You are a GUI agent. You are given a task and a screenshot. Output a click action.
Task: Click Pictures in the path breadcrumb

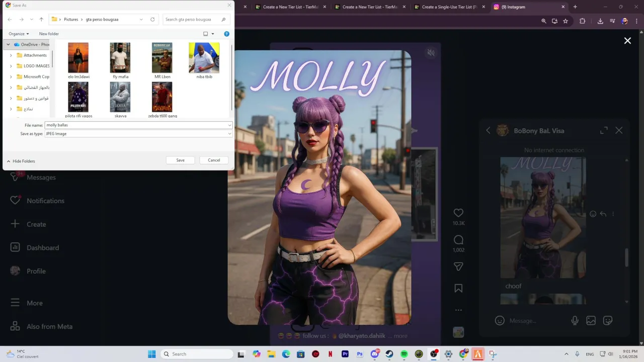[71, 20]
